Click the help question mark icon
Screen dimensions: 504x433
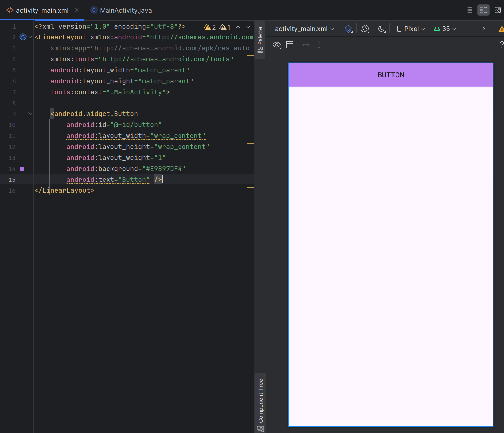click(x=501, y=45)
